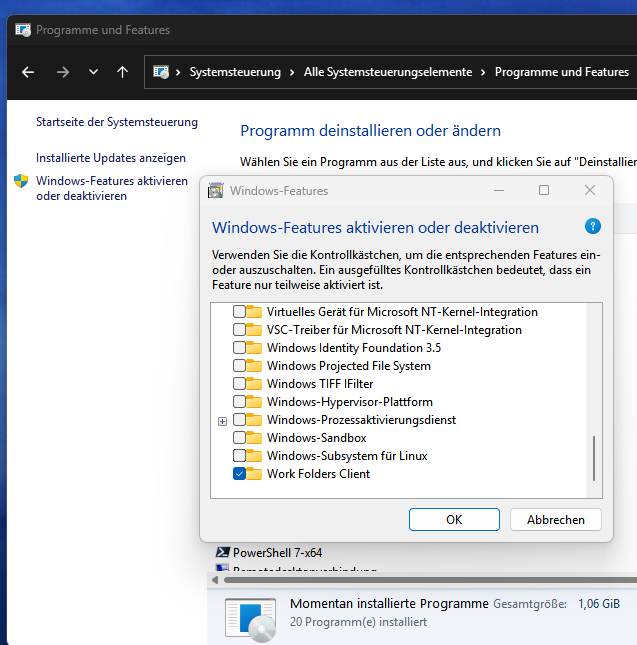Enable Windows-Subsystem für Linux checkbox
The width and height of the screenshot is (637, 645).
click(239, 456)
